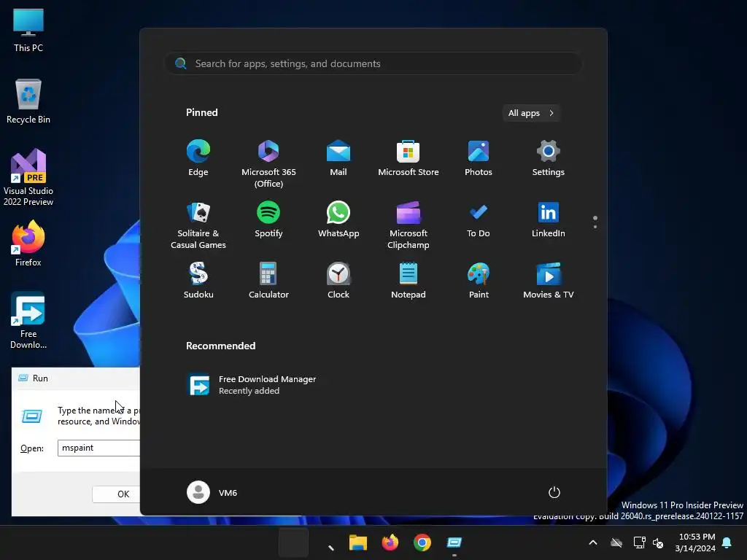Viewport: 747px width, 560px height.
Task: Launch Spotify from pinned apps
Action: point(268,220)
